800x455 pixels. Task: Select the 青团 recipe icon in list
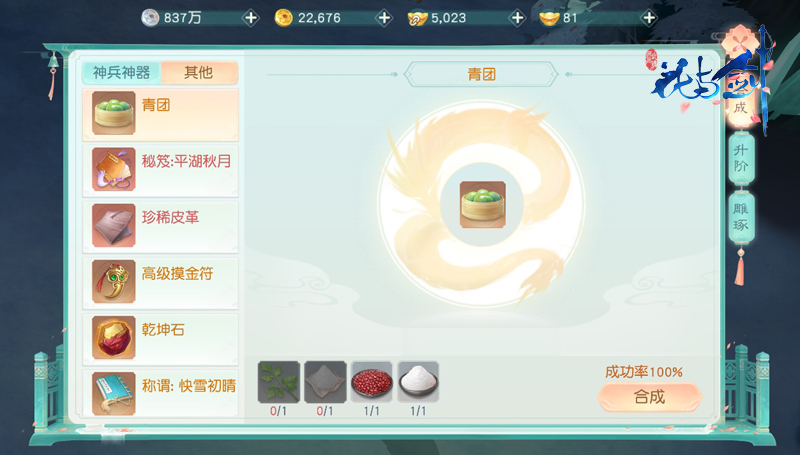(x=114, y=113)
